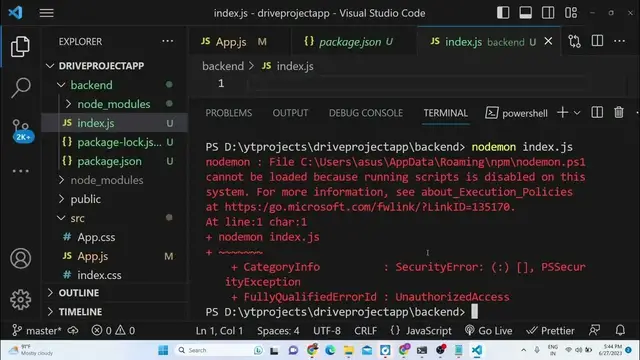Split the editor right
Image resolution: width=640 pixels, height=360 pixels.
[x=597, y=41]
